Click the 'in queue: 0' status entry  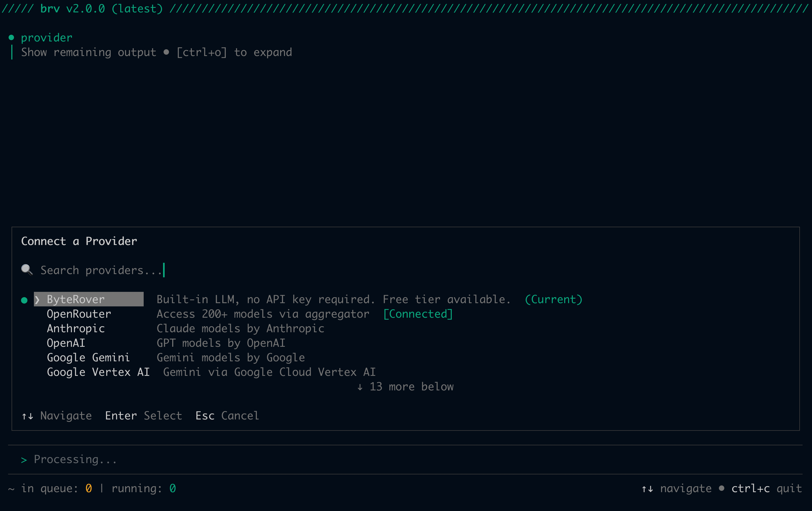coord(56,488)
